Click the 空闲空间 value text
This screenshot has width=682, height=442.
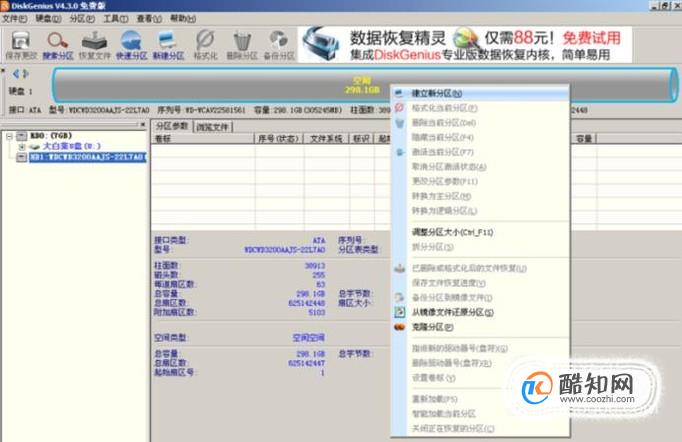pyautogui.click(x=308, y=338)
